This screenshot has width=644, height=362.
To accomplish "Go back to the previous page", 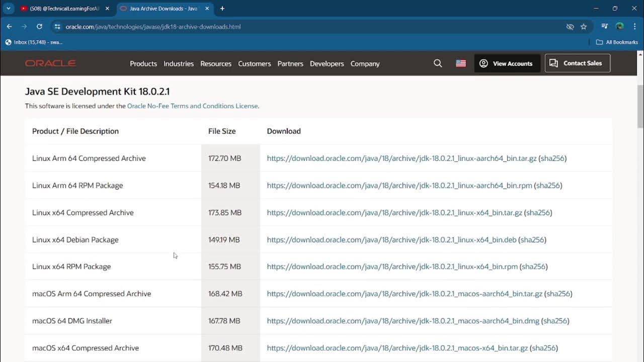I will 9,27.
